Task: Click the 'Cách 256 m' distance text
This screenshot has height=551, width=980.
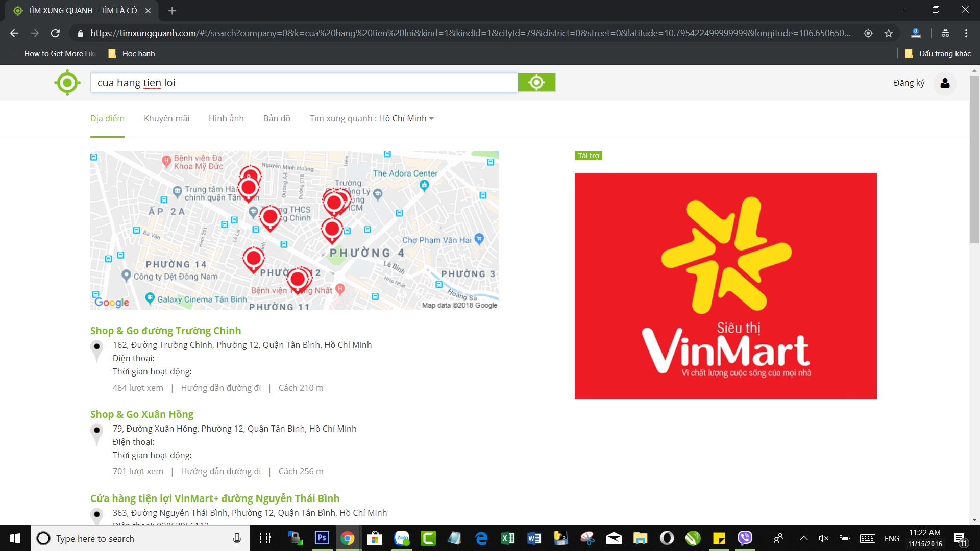Action: click(x=301, y=471)
